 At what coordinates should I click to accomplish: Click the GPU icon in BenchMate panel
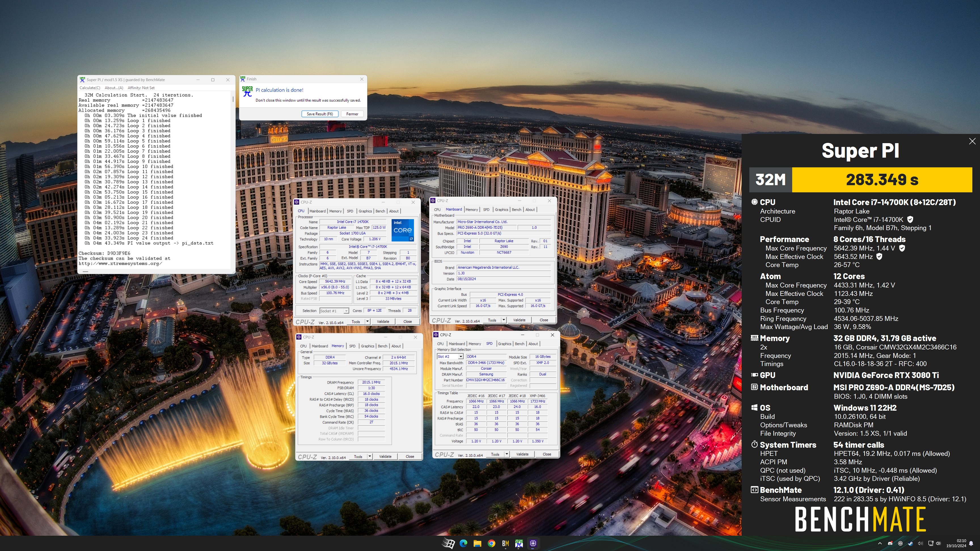tap(754, 374)
